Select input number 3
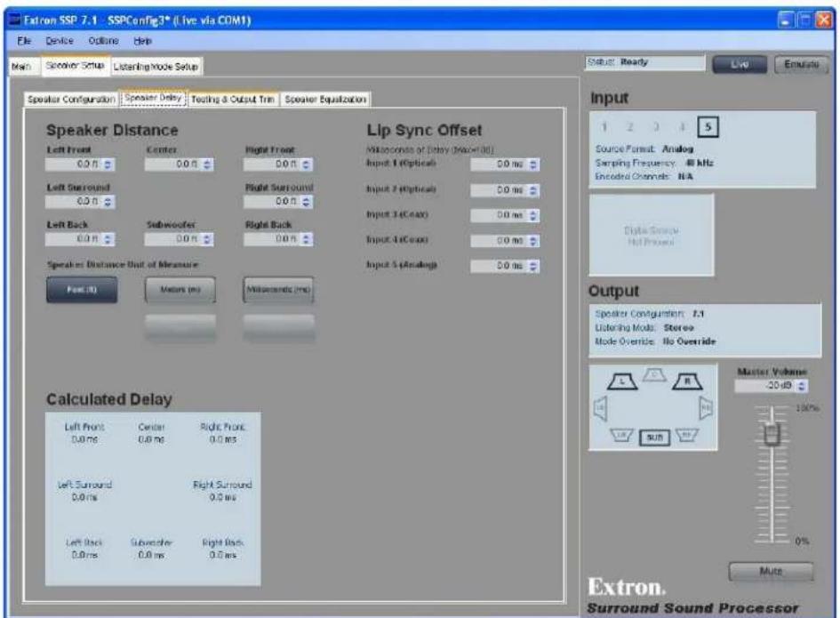This screenshot has width=840, height=618. point(656,127)
